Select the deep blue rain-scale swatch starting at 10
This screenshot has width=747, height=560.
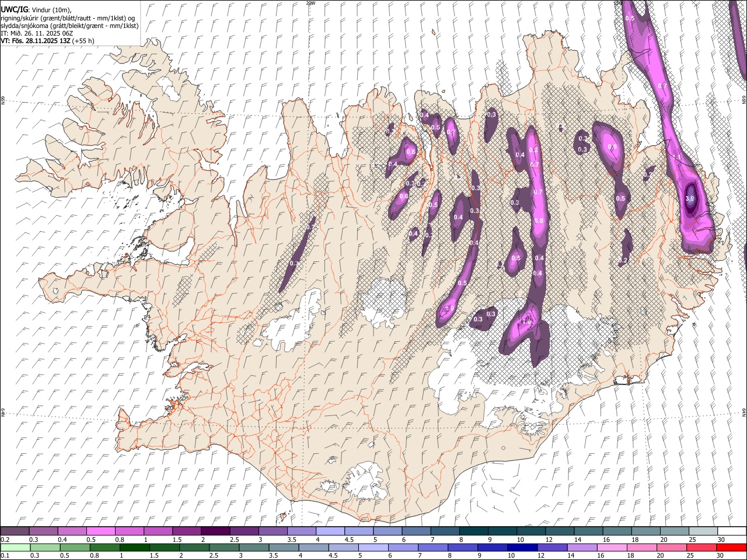[522, 547]
